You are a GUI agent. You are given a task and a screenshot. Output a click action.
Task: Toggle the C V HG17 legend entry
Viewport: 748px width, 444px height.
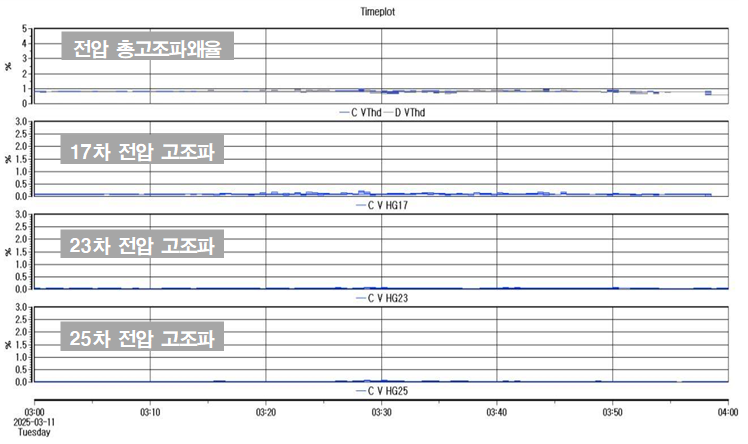382,205
